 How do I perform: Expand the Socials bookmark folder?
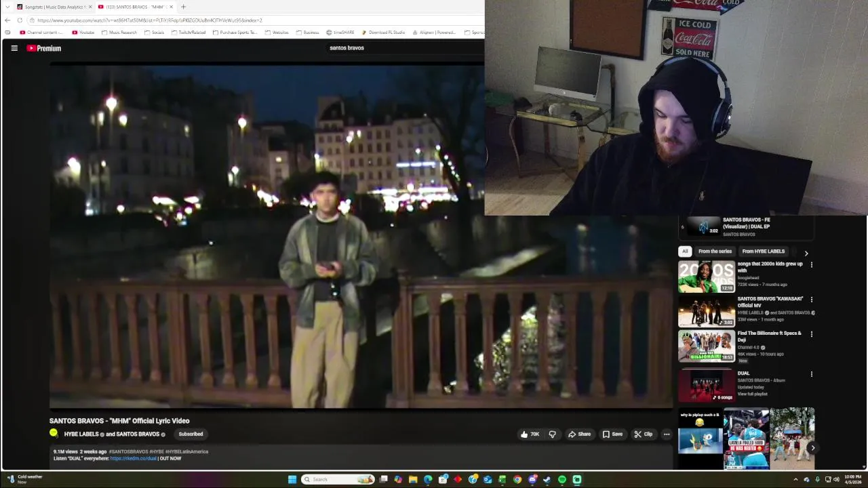click(154, 33)
